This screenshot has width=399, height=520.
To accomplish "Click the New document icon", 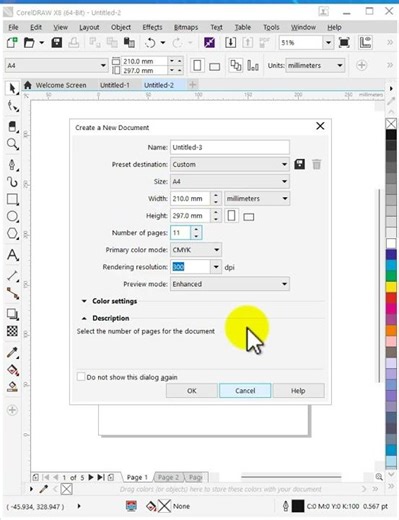I will point(12,43).
